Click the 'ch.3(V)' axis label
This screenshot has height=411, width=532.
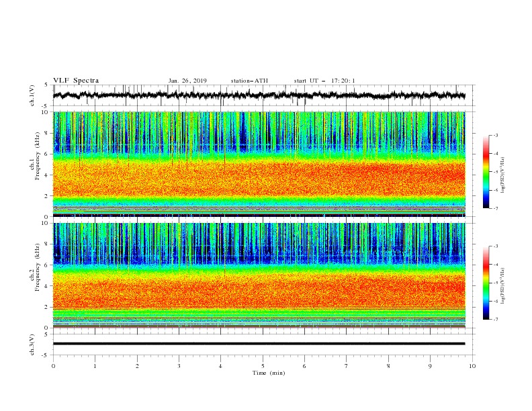coord(32,345)
